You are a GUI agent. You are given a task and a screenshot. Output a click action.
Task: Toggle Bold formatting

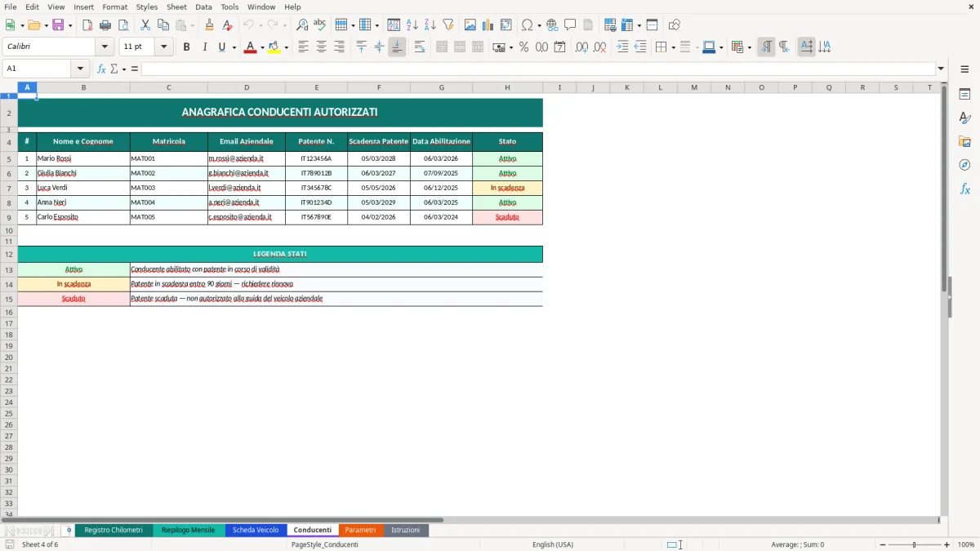[x=186, y=47]
